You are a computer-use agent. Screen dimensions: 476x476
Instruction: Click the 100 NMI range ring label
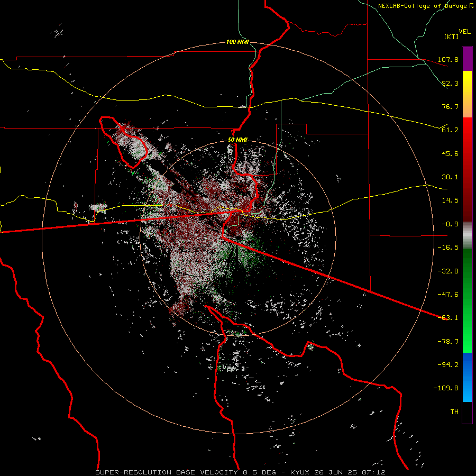pos(237,42)
